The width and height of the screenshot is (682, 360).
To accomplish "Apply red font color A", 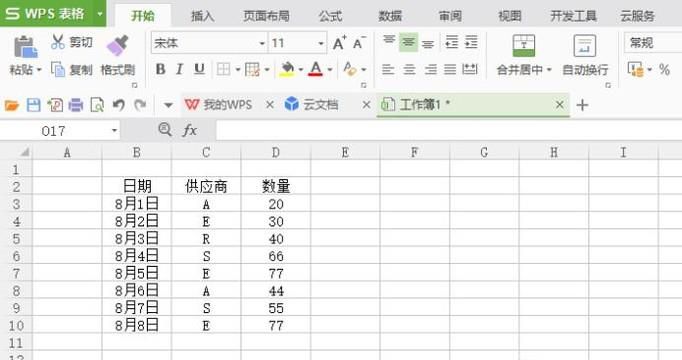I will 316,69.
